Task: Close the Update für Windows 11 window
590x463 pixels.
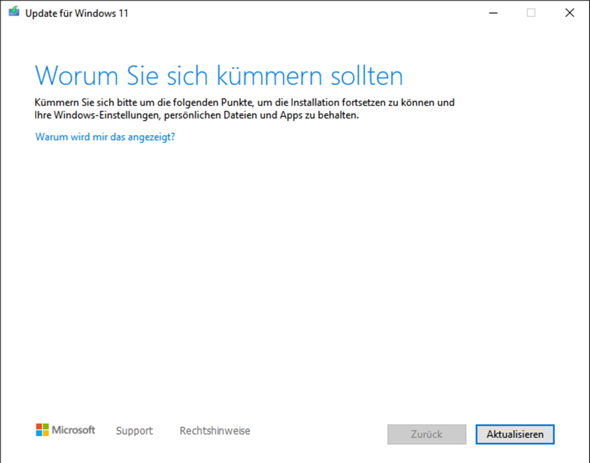Action: [x=570, y=13]
